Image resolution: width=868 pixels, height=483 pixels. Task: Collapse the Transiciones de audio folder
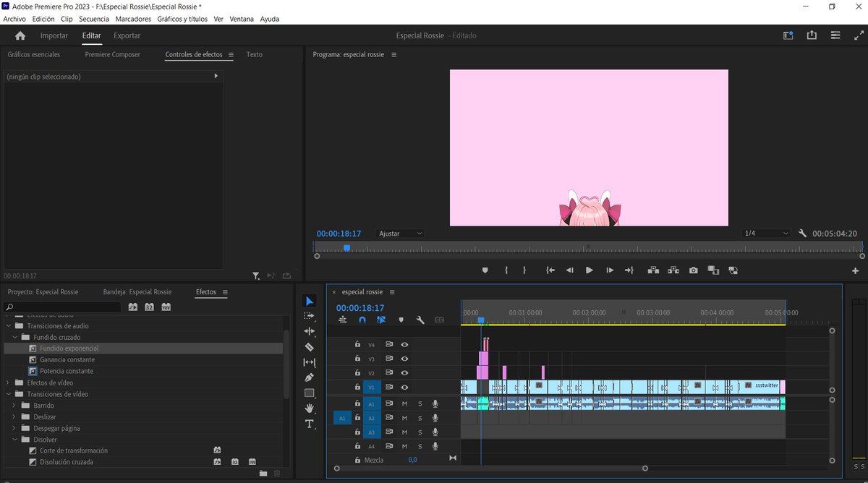(x=9, y=326)
